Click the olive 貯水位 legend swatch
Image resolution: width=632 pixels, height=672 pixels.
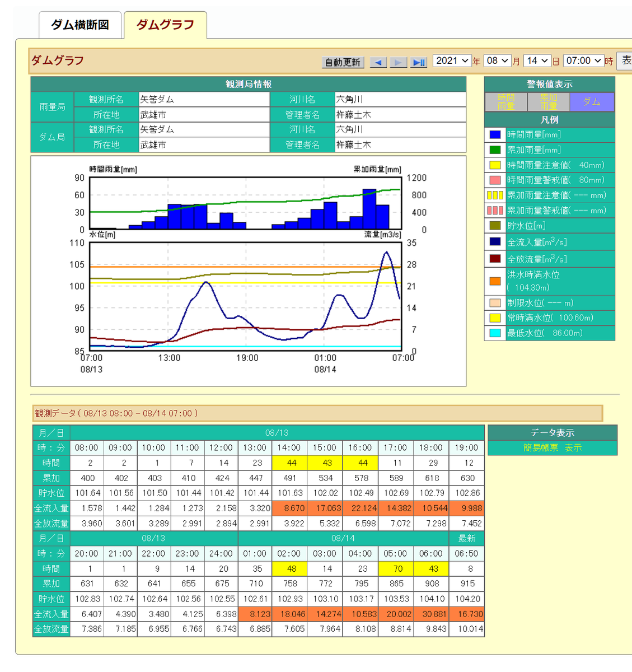495,225
